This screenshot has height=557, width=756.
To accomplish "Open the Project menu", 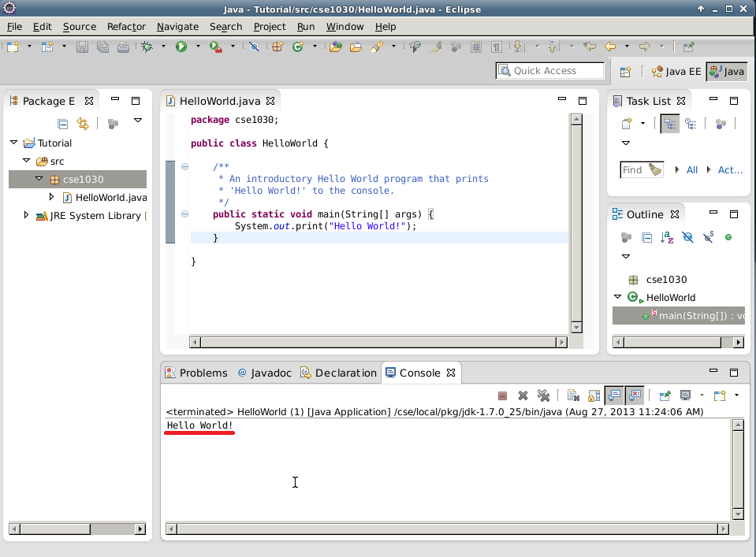I will [x=270, y=27].
